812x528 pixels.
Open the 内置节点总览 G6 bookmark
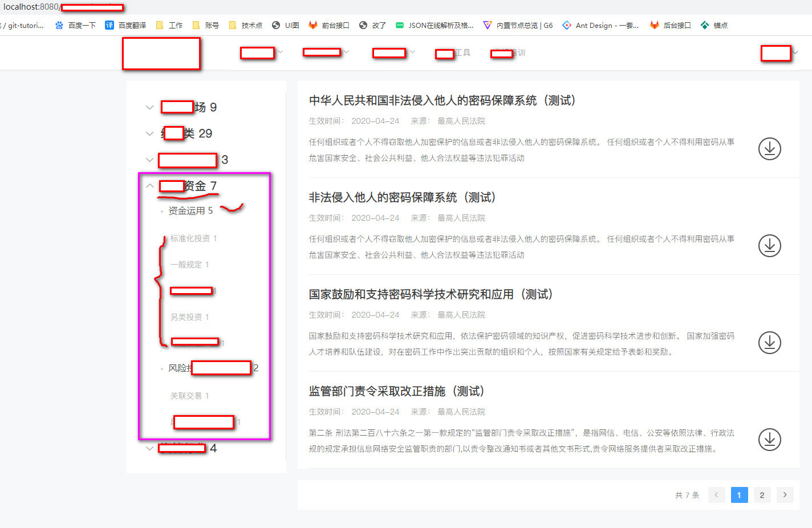coord(518,25)
